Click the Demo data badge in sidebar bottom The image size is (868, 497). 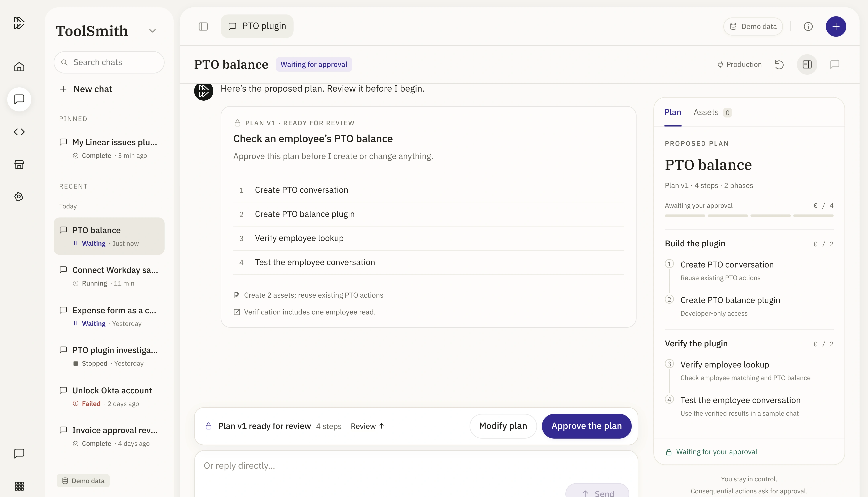(x=83, y=481)
